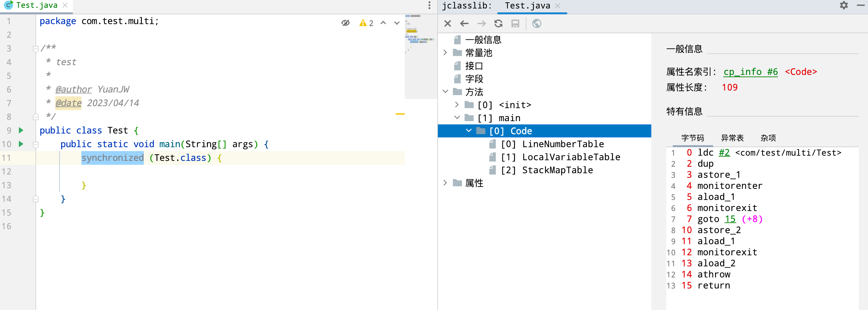Click fold end marker at line 14
Image resolution: width=868 pixels, height=310 pixels.
point(36,199)
